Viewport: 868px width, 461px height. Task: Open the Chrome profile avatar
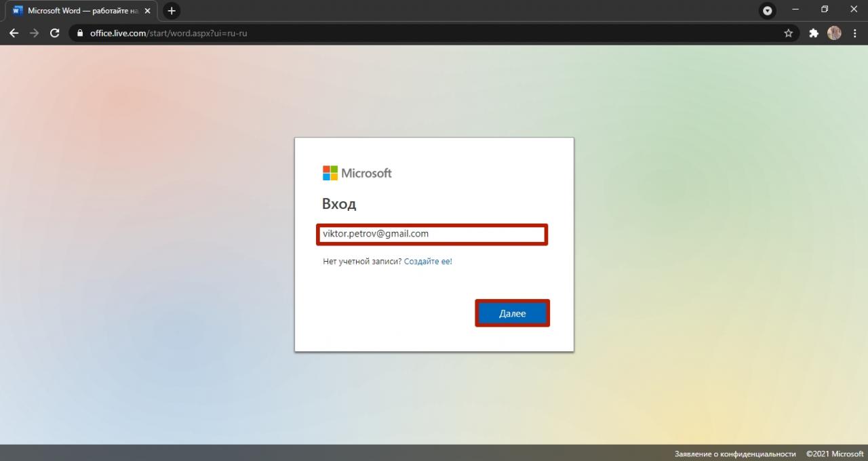pos(834,33)
